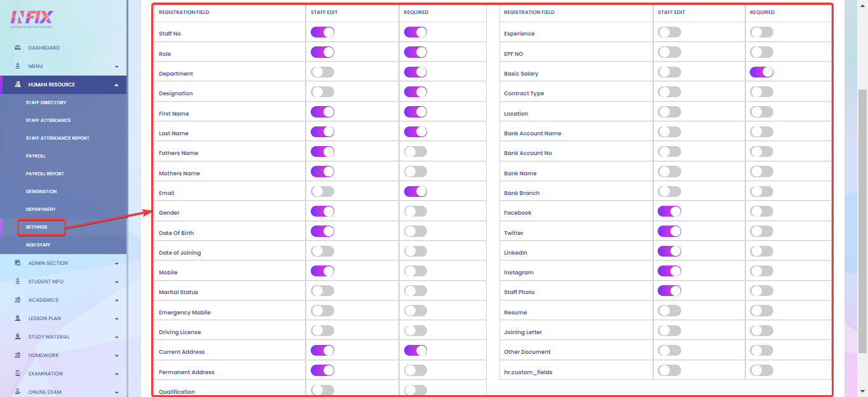Enable Staff Edit for Department
868x397 pixels.
coord(322,72)
